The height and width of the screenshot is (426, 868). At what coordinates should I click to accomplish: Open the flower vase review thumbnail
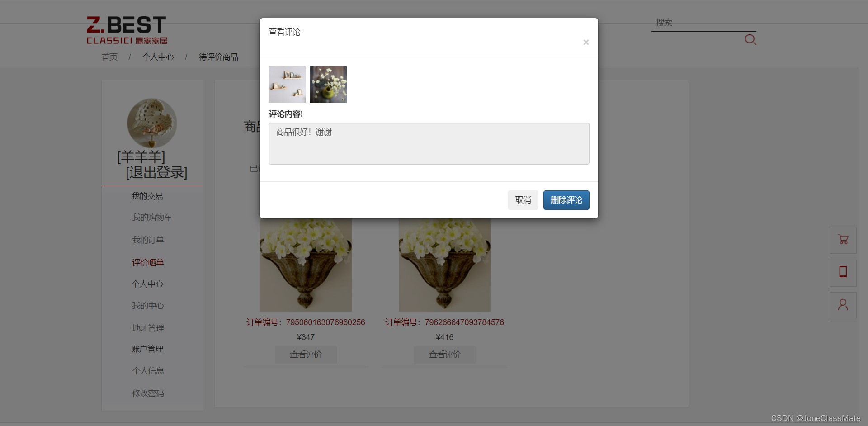click(x=328, y=84)
